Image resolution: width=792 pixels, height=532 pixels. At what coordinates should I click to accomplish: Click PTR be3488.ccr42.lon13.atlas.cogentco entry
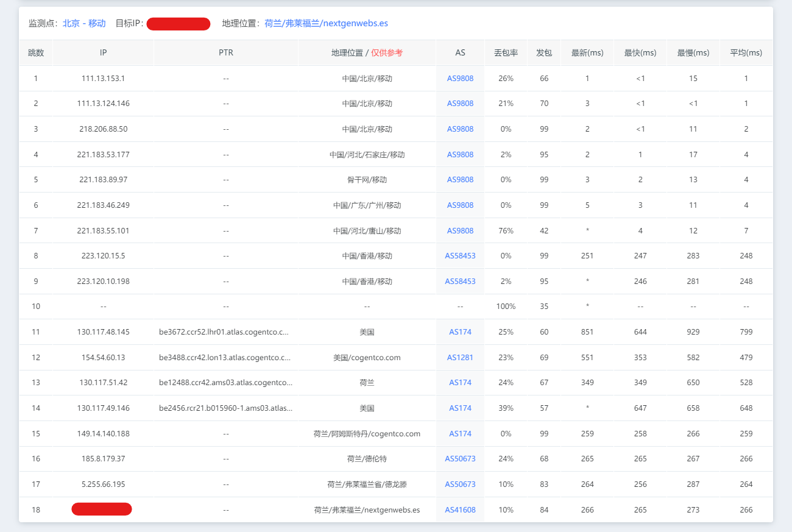click(x=225, y=358)
